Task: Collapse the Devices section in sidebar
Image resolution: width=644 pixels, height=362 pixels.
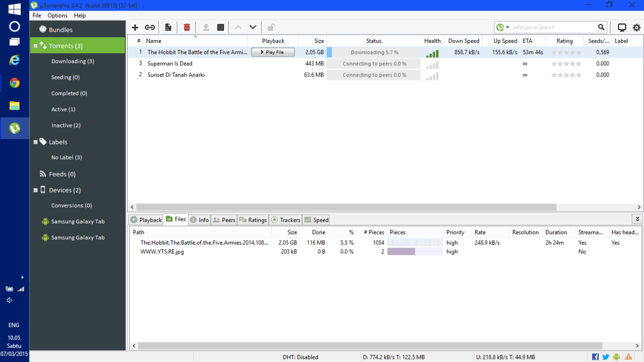Action: tap(36, 191)
